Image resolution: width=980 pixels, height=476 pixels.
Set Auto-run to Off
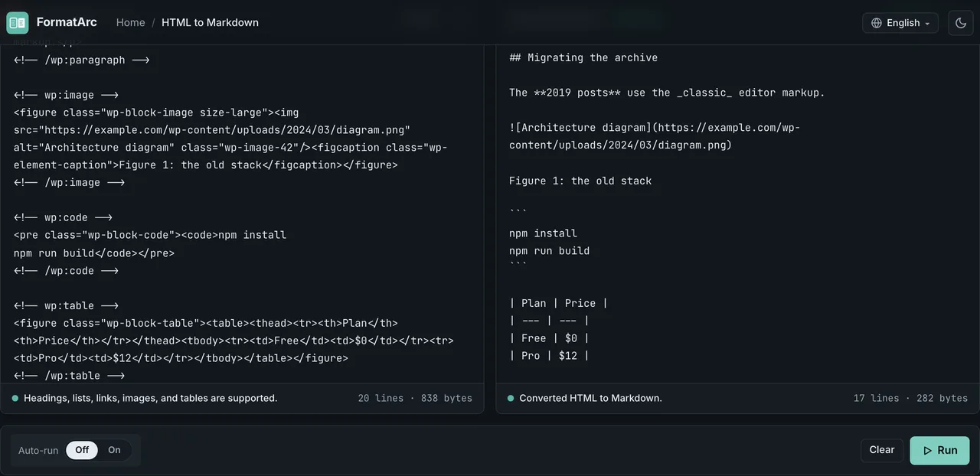pyautogui.click(x=82, y=450)
